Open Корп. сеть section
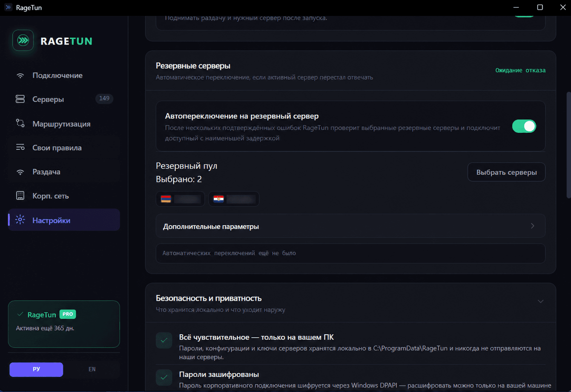Screen dimensions: 571x392 (64, 196)
